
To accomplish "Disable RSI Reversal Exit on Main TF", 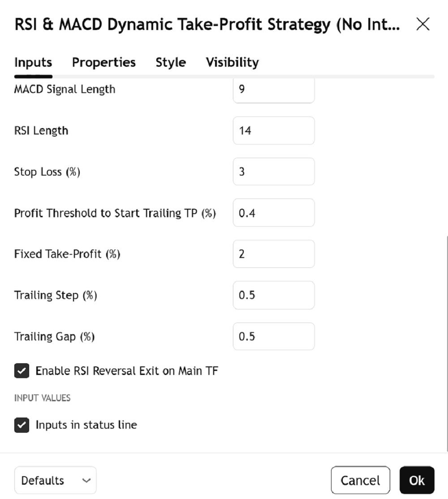I will point(22,371).
